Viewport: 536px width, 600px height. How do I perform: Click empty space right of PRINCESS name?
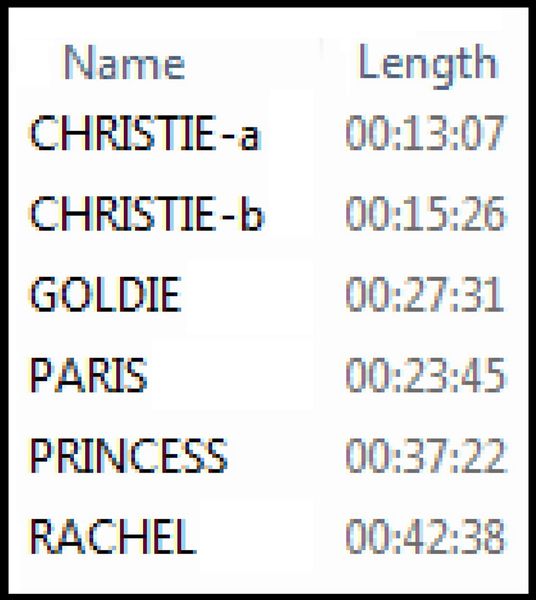click(x=272, y=455)
